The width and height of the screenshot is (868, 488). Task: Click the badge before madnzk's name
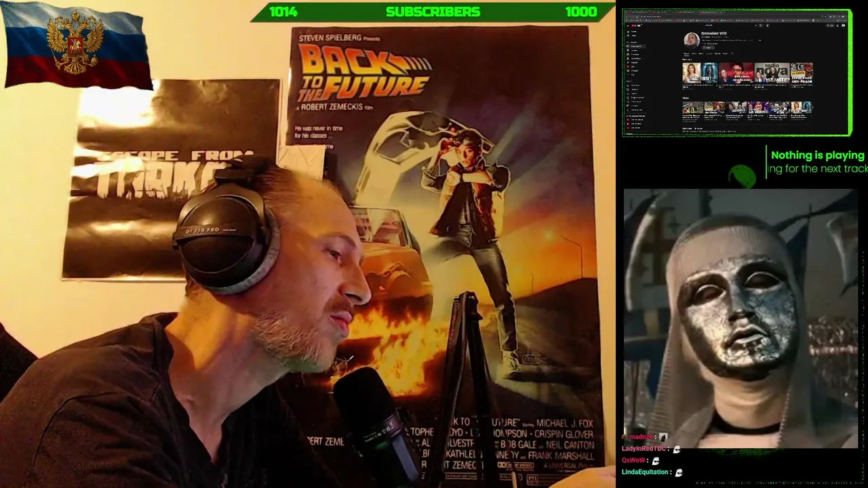click(625, 437)
